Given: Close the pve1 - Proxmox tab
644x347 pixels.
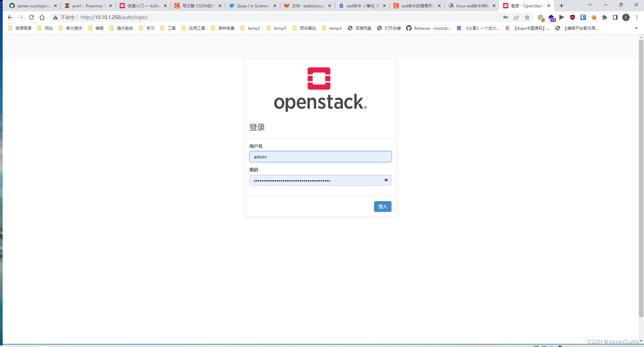Looking at the screenshot, I should click(x=111, y=6).
